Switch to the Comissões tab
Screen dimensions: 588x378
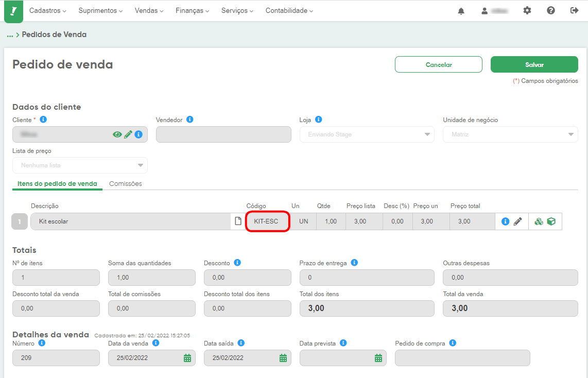click(x=126, y=184)
